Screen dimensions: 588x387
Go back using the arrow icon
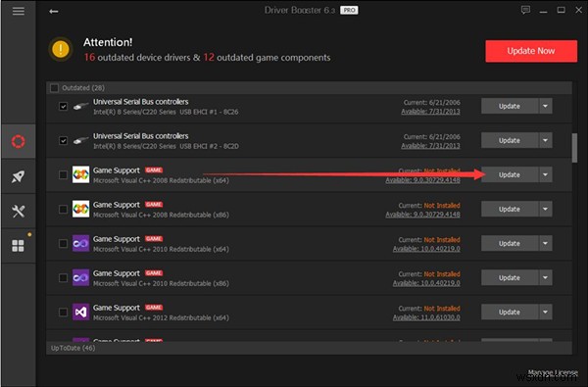pyautogui.click(x=54, y=11)
